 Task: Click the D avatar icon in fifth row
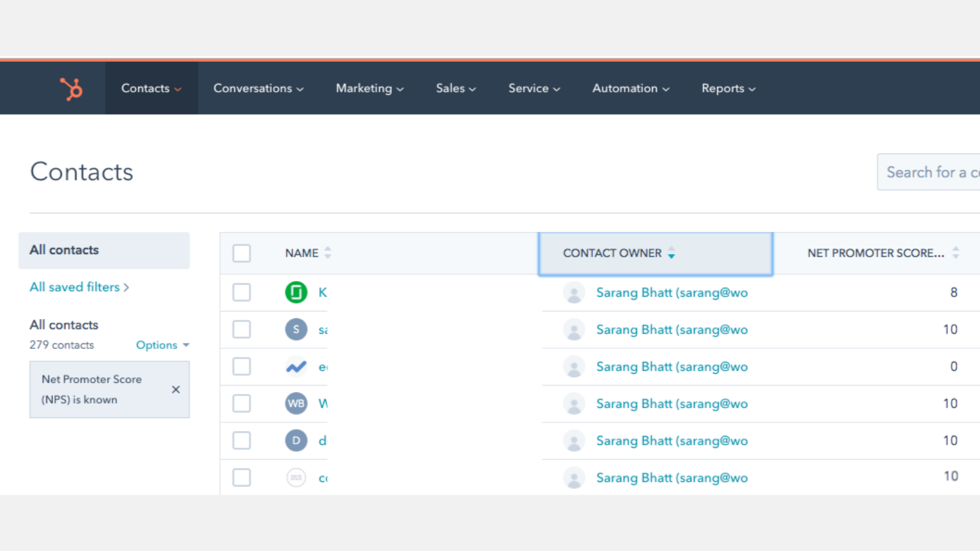(x=296, y=440)
